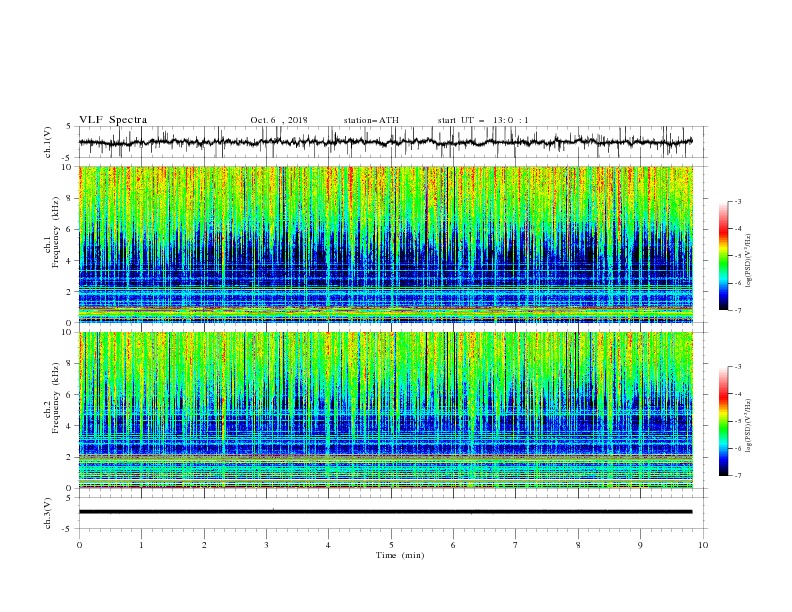792x612 pixels.
Task: Click the "station=ATH" header label
Action: (371, 120)
